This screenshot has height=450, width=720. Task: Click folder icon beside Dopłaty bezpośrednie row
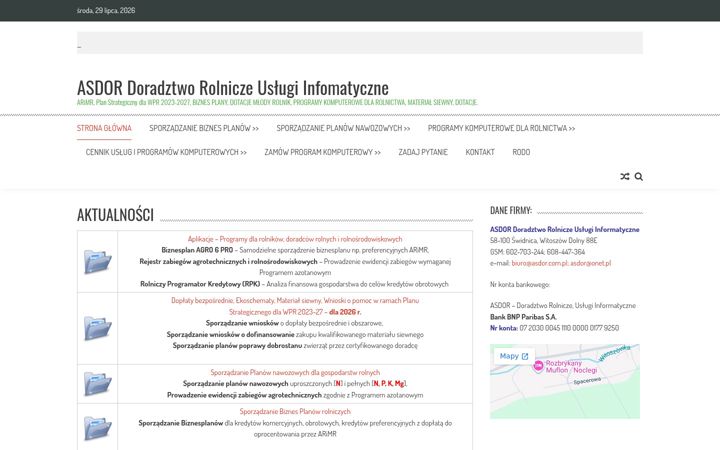click(x=97, y=328)
